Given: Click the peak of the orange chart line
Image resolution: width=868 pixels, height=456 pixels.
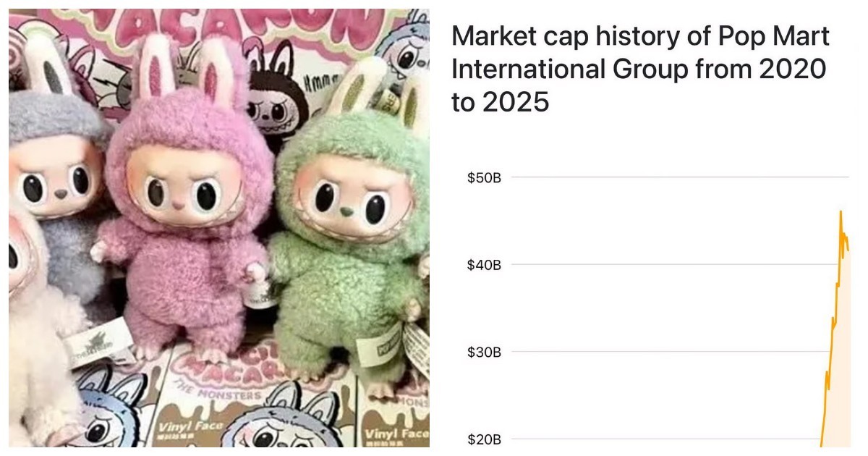Looking at the screenshot, I should [x=841, y=211].
